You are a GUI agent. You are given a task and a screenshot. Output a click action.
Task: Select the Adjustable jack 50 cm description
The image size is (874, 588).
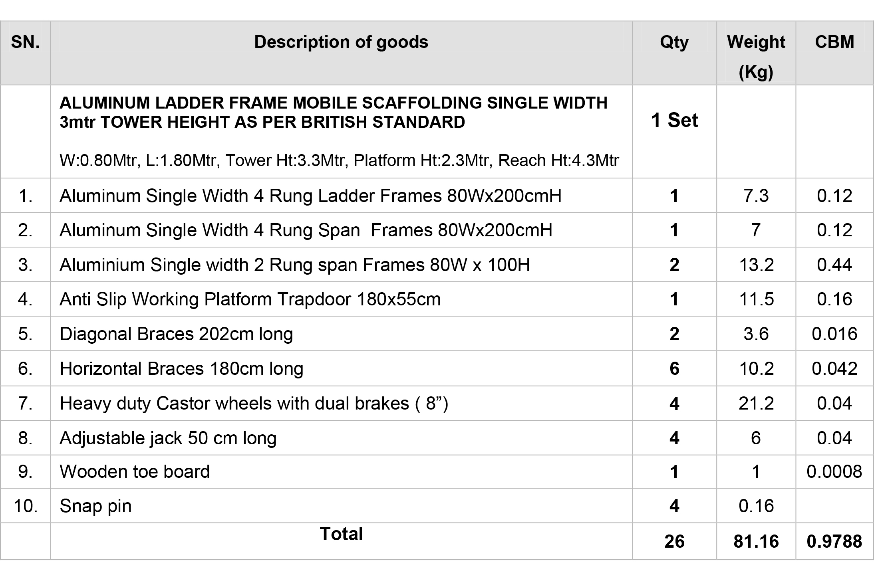point(168,438)
